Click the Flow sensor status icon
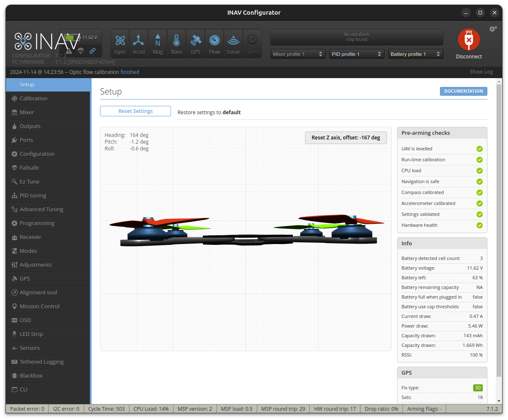508x420 pixels. [x=214, y=44]
